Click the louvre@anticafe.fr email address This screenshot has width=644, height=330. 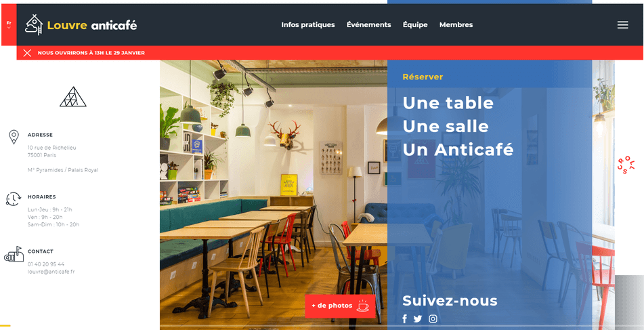pyautogui.click(x=51, y=272)
